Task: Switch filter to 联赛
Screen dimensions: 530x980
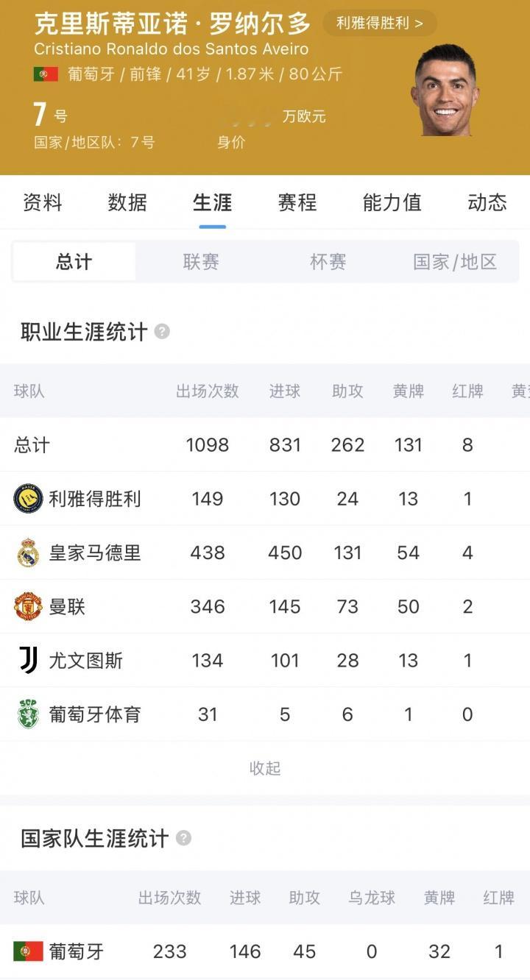Action: 201,262
